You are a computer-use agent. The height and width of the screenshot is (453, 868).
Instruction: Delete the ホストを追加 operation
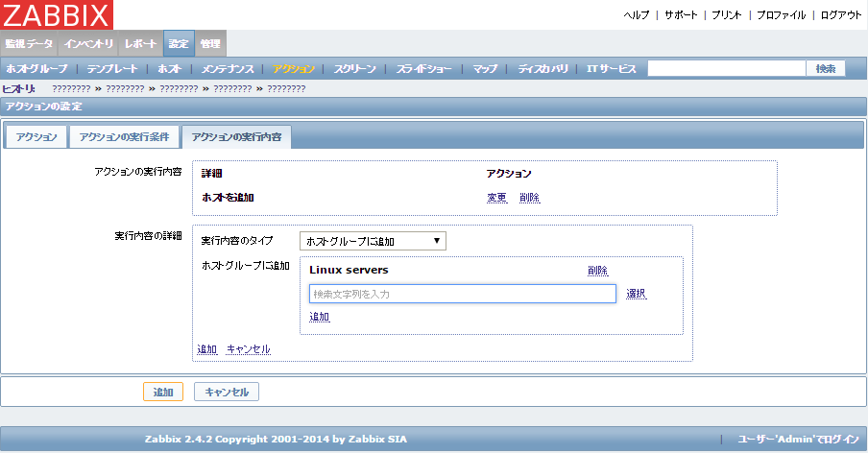pyautogui.click(x=529, y=198)
